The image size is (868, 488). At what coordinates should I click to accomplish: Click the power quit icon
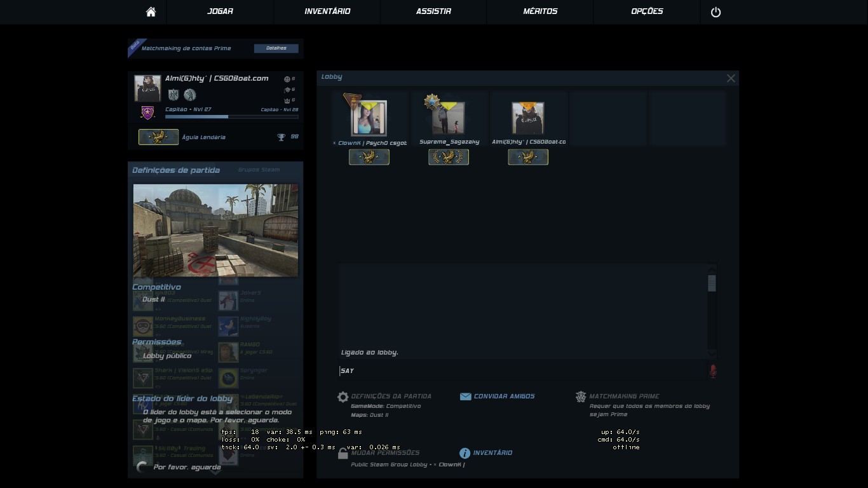click(715, 12)
